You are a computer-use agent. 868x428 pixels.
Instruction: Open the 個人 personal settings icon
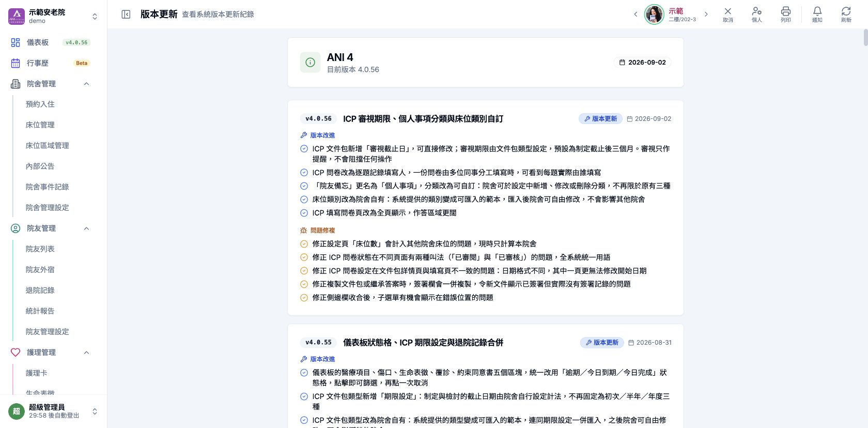756,14
